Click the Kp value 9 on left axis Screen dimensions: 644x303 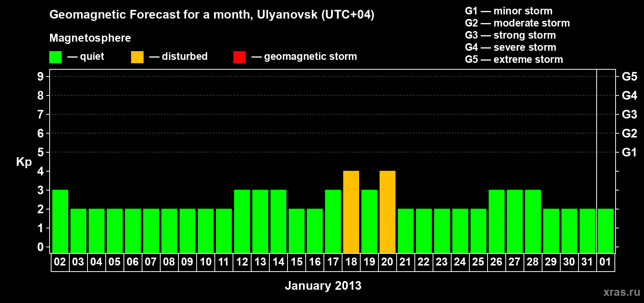pyautogui.click(x=41, y=77)
